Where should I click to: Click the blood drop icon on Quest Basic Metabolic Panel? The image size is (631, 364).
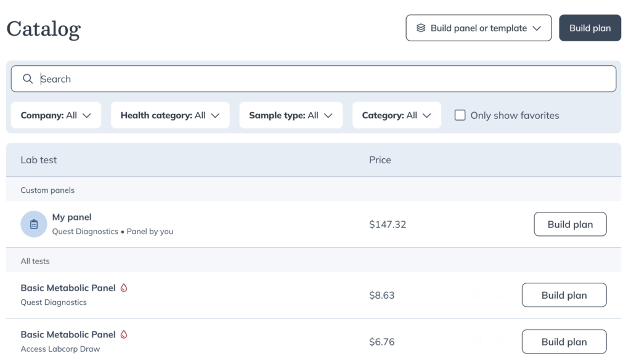click(124, 287)
